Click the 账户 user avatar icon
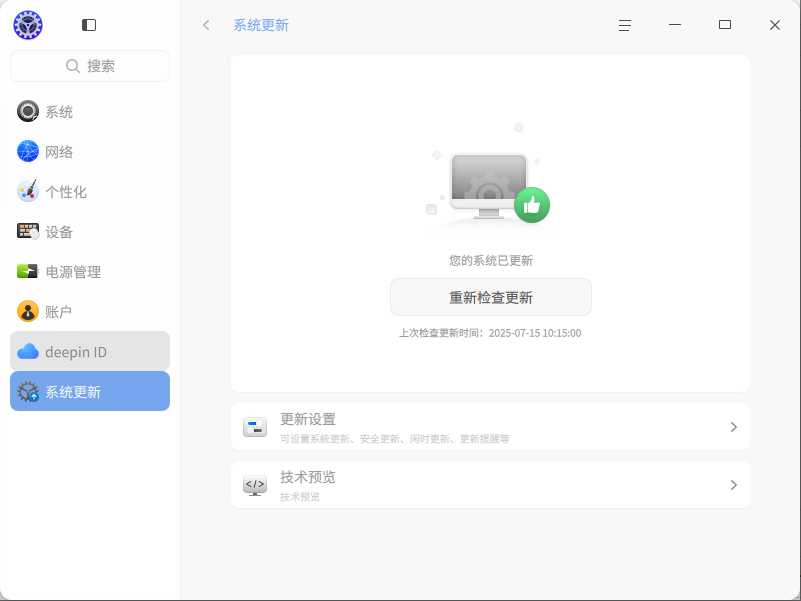The image size is (801, 601). pyautogui.click(x=28, y=311)
